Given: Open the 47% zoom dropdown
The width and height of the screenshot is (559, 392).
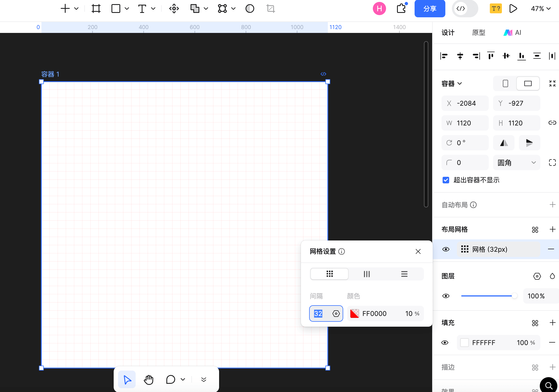Looking at the screenshot, I should (541, 9).
